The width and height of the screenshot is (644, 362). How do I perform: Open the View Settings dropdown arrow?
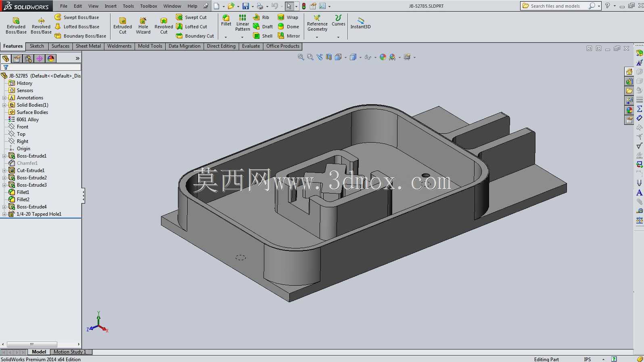[414, 57]
